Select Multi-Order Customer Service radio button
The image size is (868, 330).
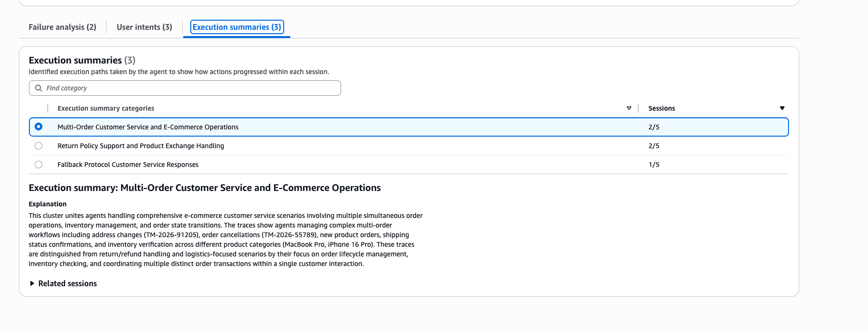[x=39, y=127]
